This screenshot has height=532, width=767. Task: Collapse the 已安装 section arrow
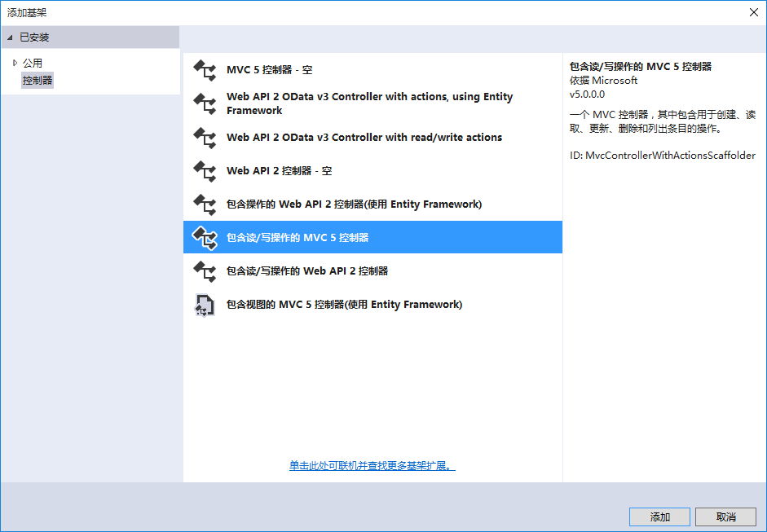point(10,37)
